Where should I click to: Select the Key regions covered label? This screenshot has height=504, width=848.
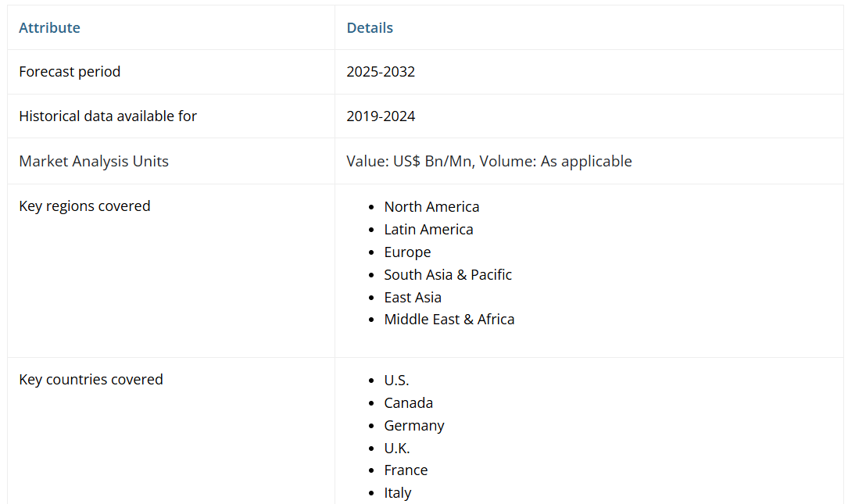84,206
